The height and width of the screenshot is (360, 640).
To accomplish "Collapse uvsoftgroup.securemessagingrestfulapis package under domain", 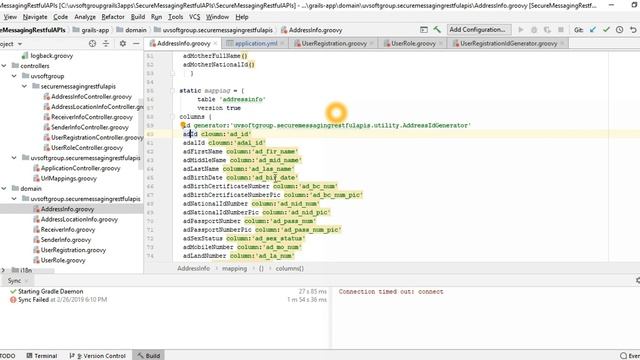I will pos(14,199).
